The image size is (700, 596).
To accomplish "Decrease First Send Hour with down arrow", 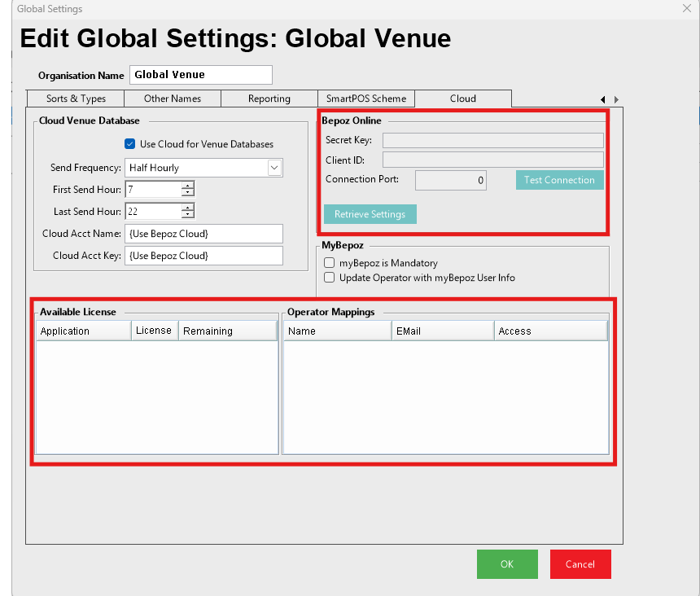I will click(188, 194).
